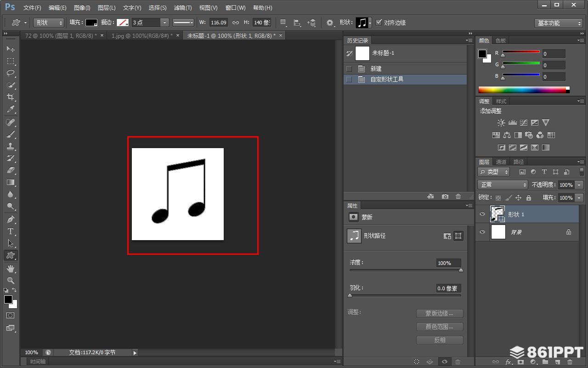Create a new snapshot in History panel

tap(445, 196)
